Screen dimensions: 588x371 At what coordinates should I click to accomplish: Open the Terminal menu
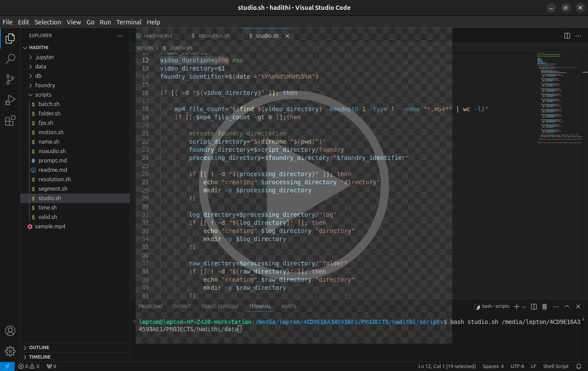pyautogui.click(x=129, y=22)
